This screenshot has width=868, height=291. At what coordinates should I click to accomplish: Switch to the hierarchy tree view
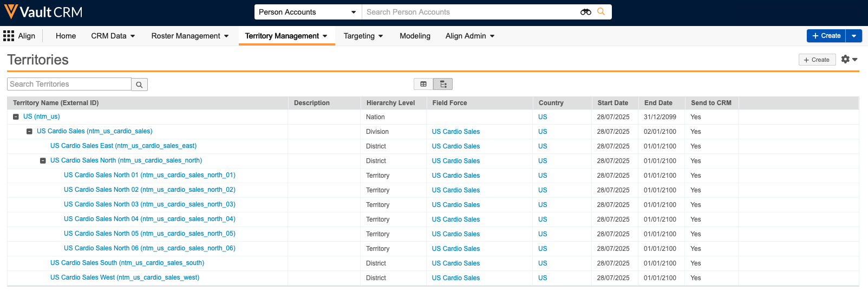click(443, 84)
